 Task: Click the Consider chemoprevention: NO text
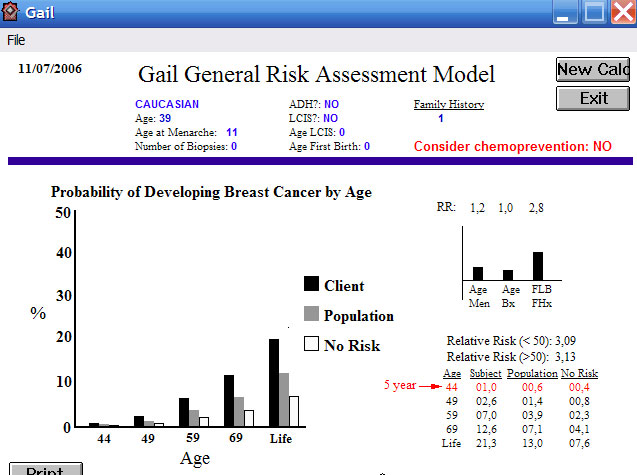click(x=512, y=146)
